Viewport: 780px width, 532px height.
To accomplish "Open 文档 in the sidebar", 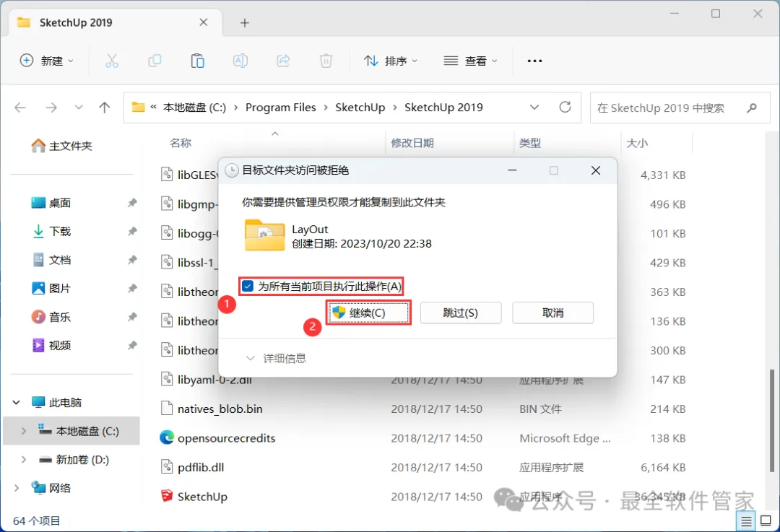I will (x=51, y=260).
